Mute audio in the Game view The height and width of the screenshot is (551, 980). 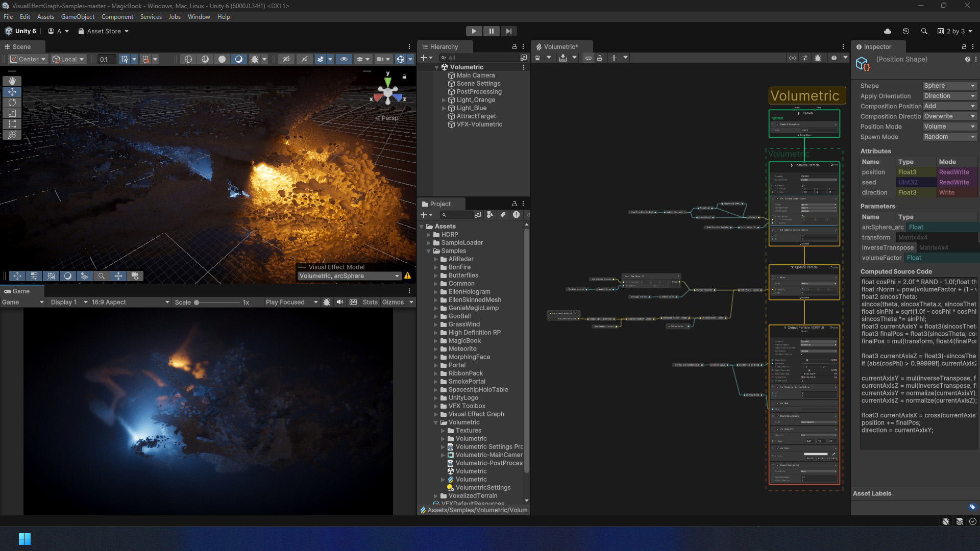[340, 303]
